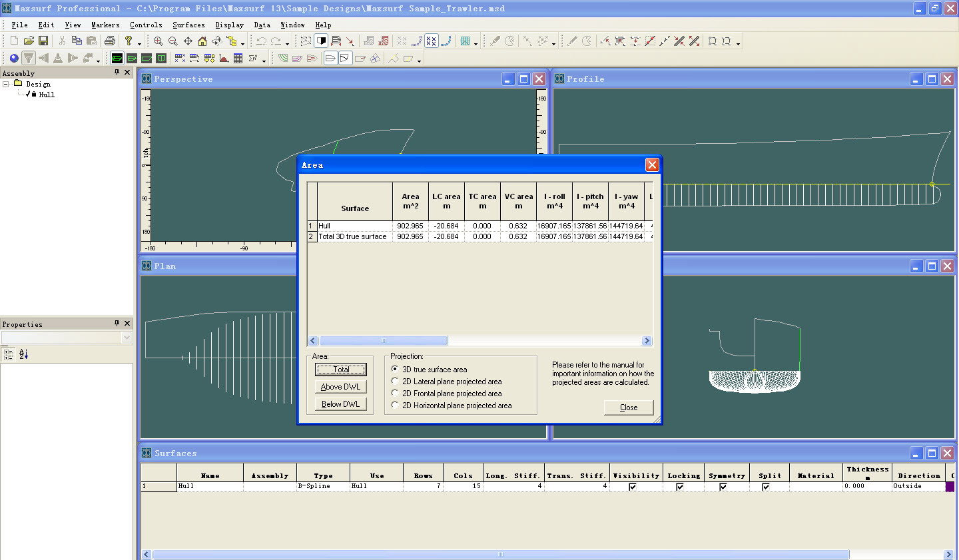
Task: Click the highlighted control net icon
Action: click(x=431, y=41)
